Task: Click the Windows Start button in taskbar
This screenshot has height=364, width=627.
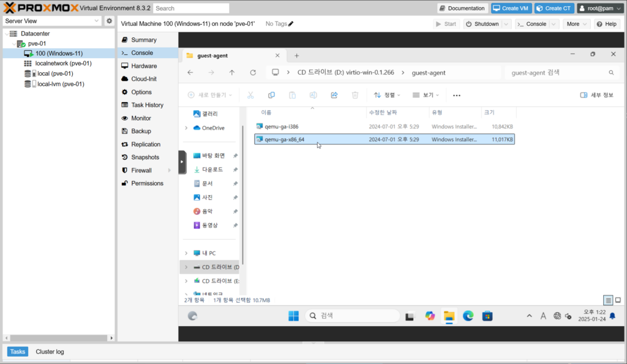Action: point(294,316)
